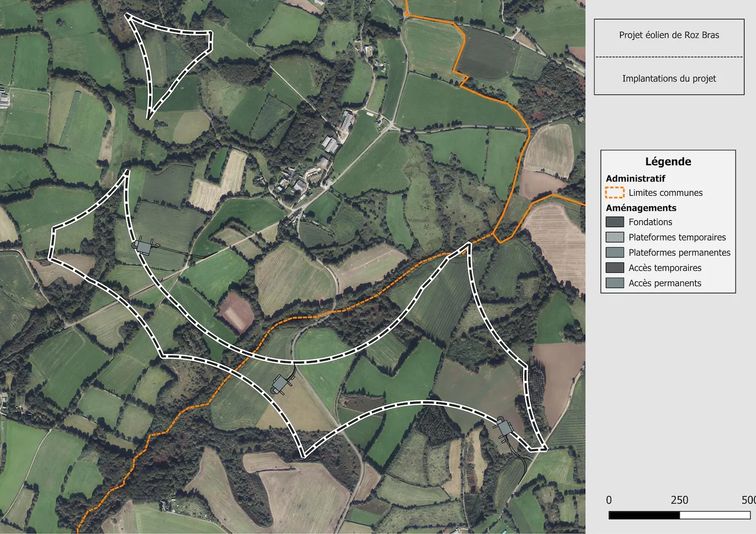
Task: Click the Aménagements section label
Action: [641, 208]
